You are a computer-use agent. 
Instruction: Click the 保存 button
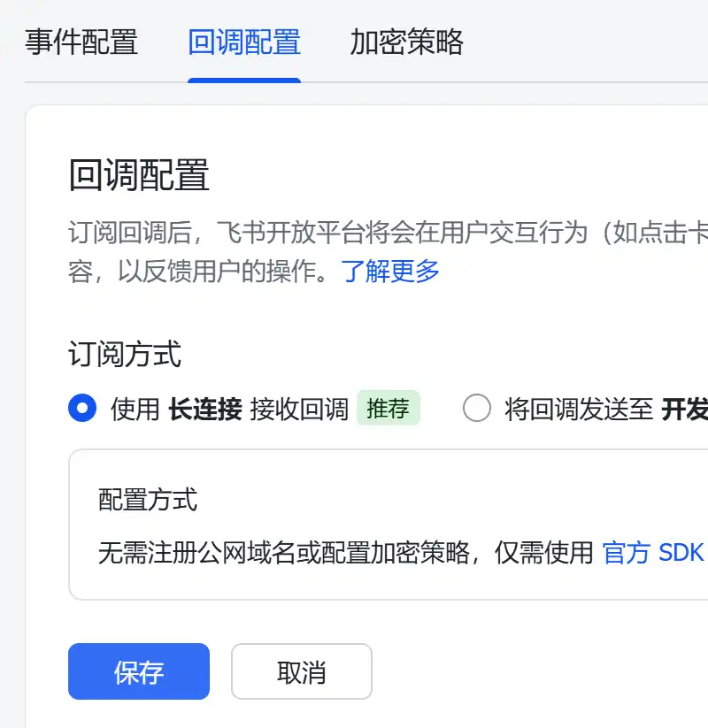[x=138, y=671]
